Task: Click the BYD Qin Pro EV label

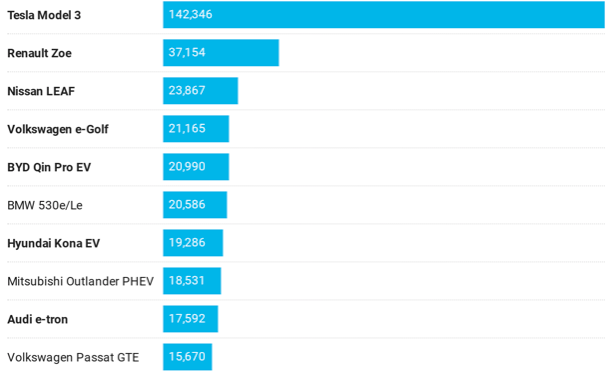Action: pos(49,167)
